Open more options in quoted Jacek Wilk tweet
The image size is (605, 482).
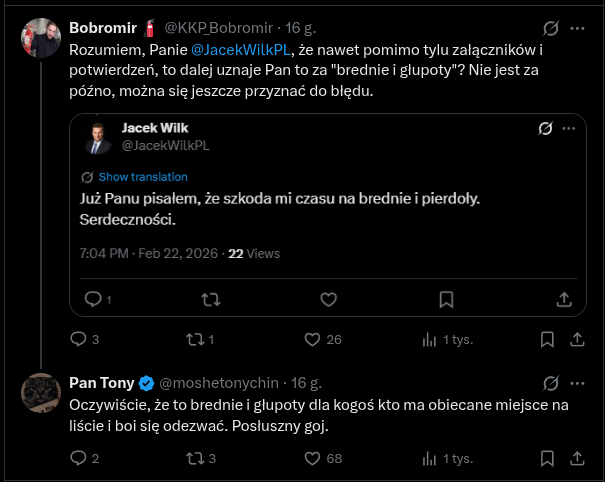567,128
